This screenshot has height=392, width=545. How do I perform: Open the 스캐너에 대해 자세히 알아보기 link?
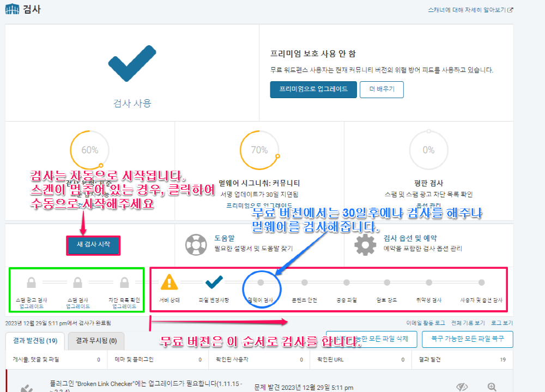[470, 10]
